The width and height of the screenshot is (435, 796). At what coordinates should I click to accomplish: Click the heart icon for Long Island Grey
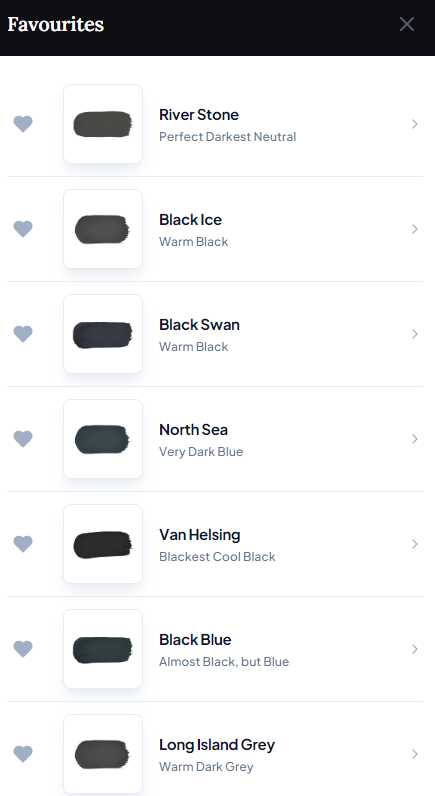point(23,754)
